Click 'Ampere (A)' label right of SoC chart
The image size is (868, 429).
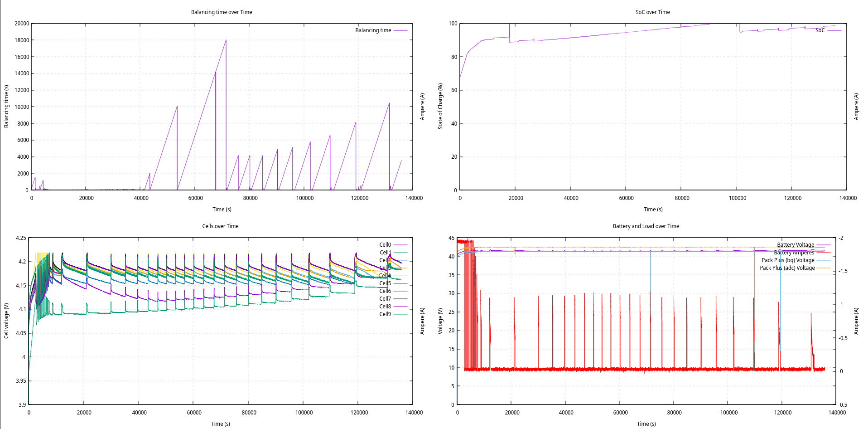[x=856, y=107]
